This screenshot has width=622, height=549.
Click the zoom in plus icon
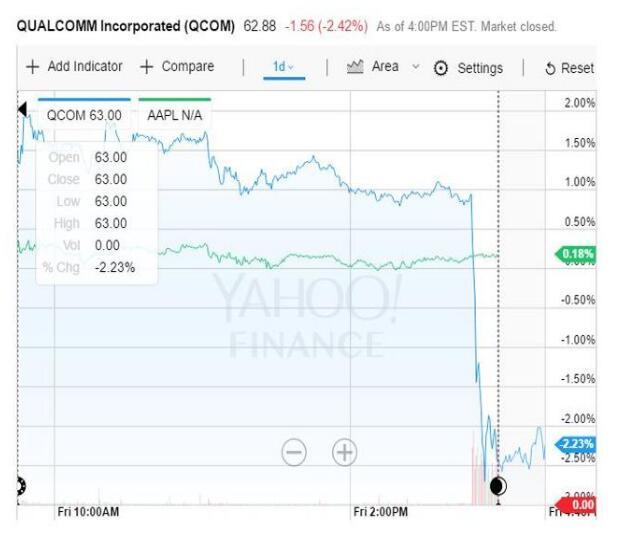[344, 452]
